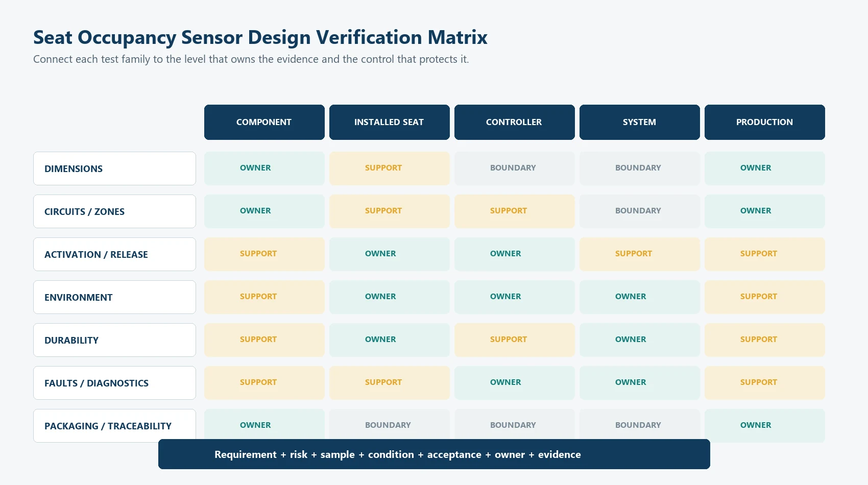Select the COMPONENT column header
This screenshot has height=485, width=868.
264,122
